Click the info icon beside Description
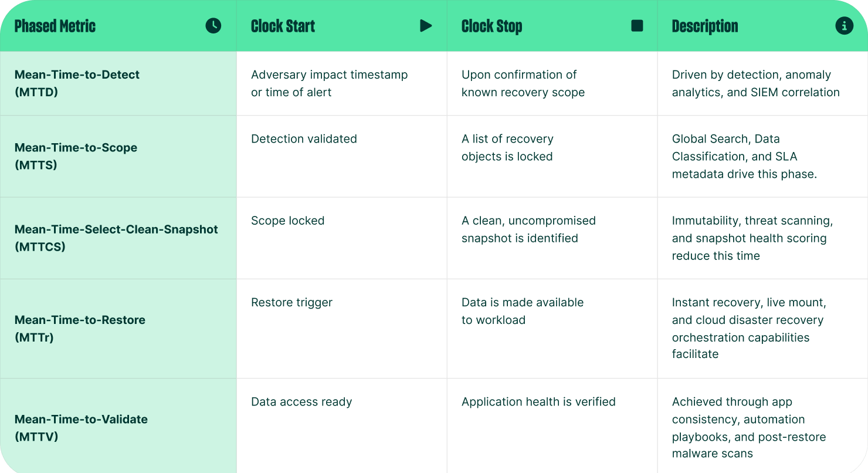 [844, 26]
